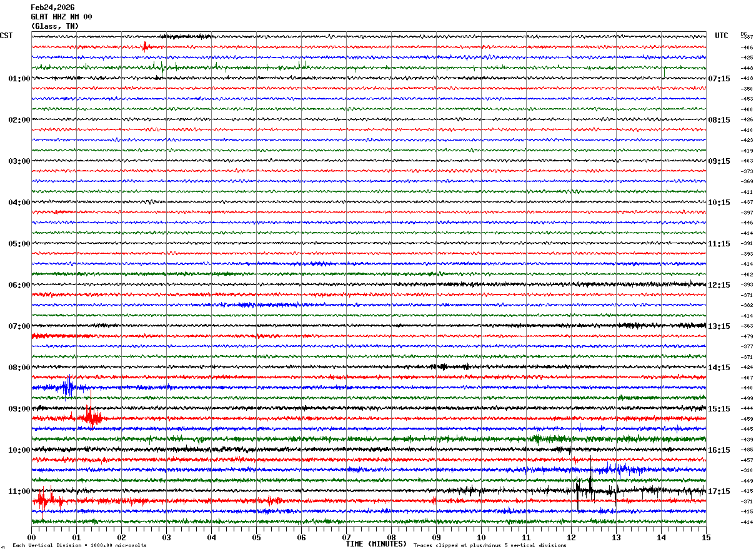This screenshot has height=554, width=756.
Task: Select the DC offset value -449
Action: click(747, 481)
